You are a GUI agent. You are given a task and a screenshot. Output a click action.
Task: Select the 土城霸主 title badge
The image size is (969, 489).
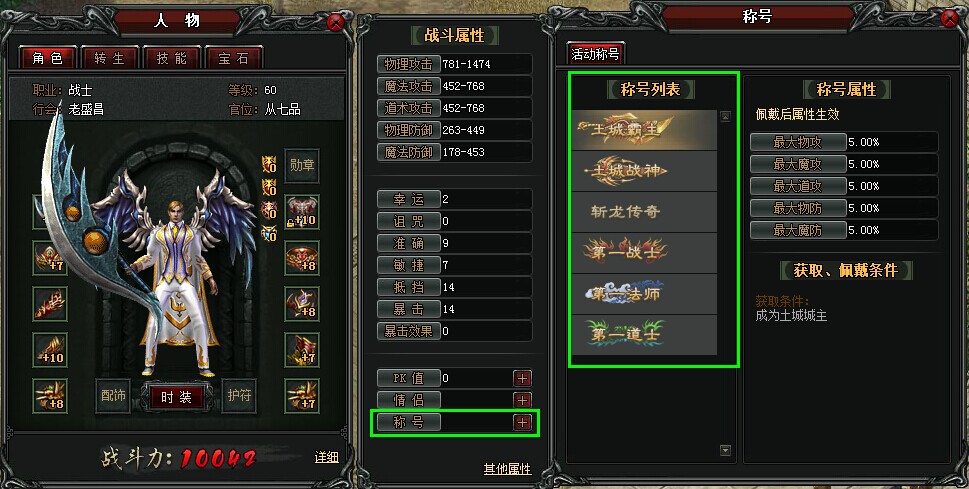click(x=644, y=130)
